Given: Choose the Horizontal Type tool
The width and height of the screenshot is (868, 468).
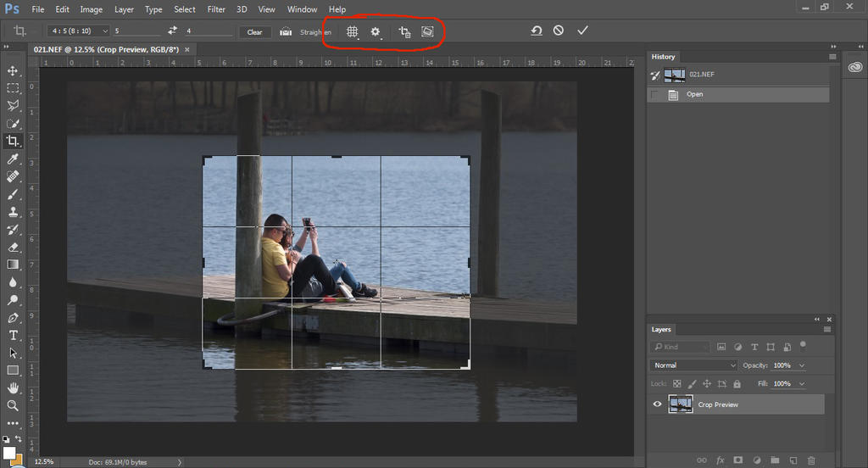Looking at the screenshot, I should 13,336.
